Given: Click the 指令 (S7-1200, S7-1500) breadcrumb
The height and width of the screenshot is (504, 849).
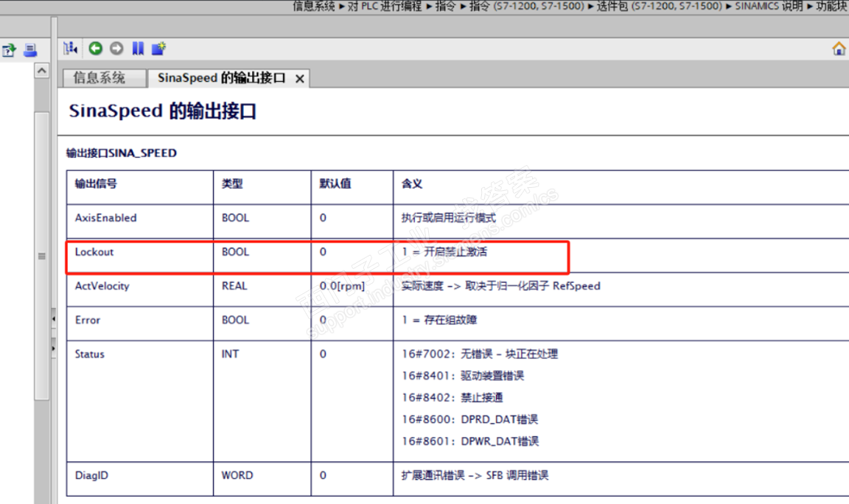Looking at the screenshot, I should click(x=526, y=6).
